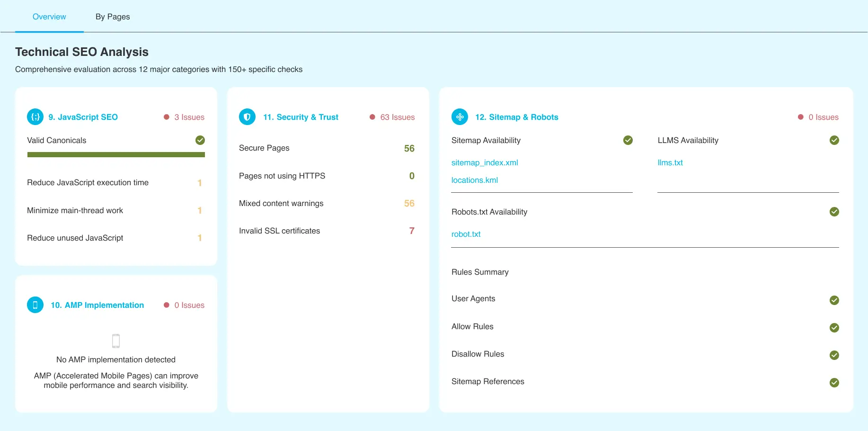Open the robot.txt link
Image resolution: width=868 pixels, height=431 pixels.
coord(466,234)
